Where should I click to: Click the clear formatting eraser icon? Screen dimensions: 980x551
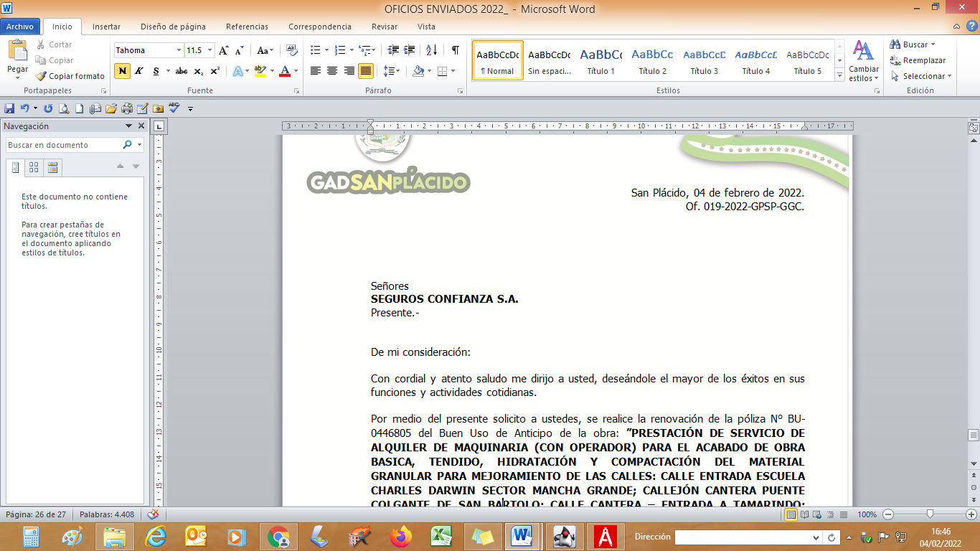coord(291,50)
